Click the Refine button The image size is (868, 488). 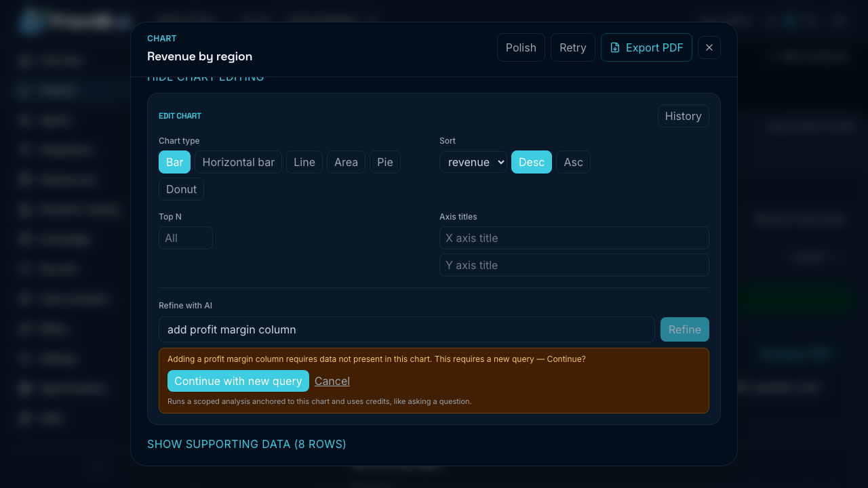(685, 329)
